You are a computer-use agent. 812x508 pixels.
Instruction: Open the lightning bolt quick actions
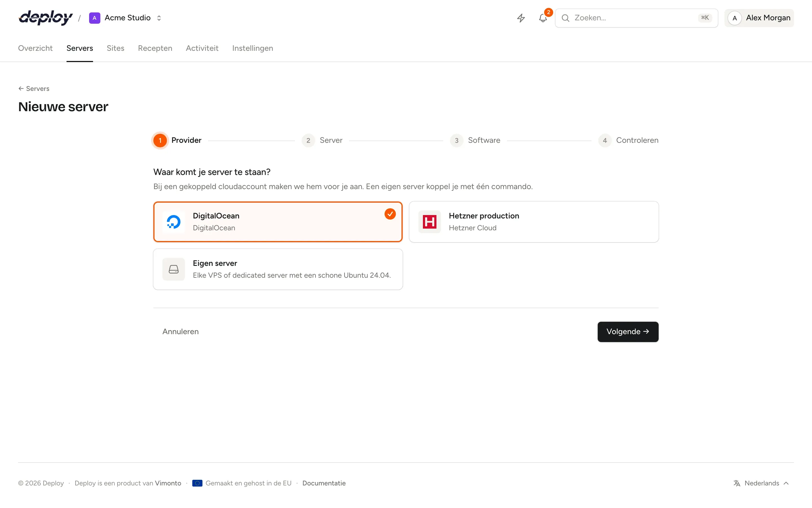tap(521, 18)
